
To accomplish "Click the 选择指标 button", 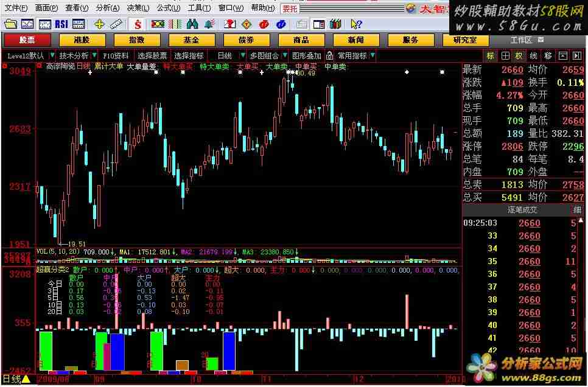I will pyautogui.click(x=189, y=56).
